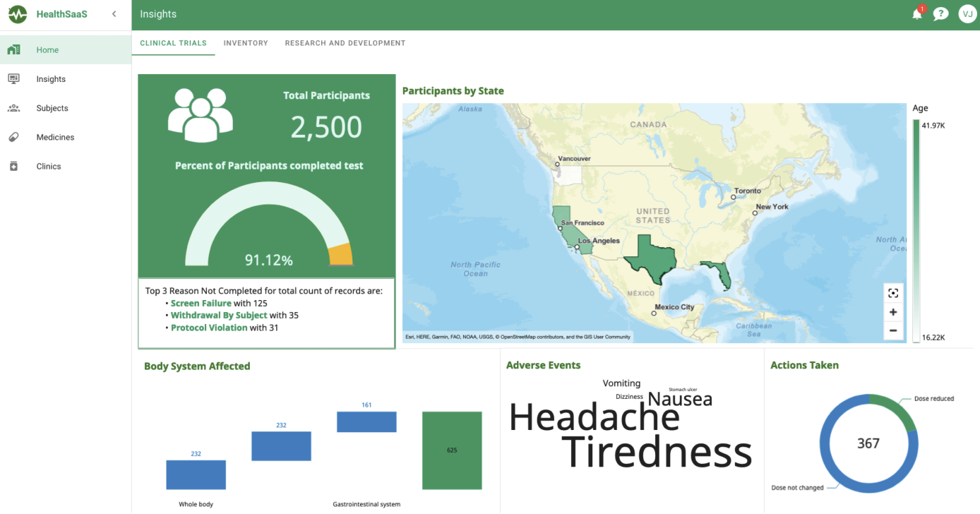The width and height of the screenshot is (980, 514).
Task: Click the map reset extent button
Action: 893,293
